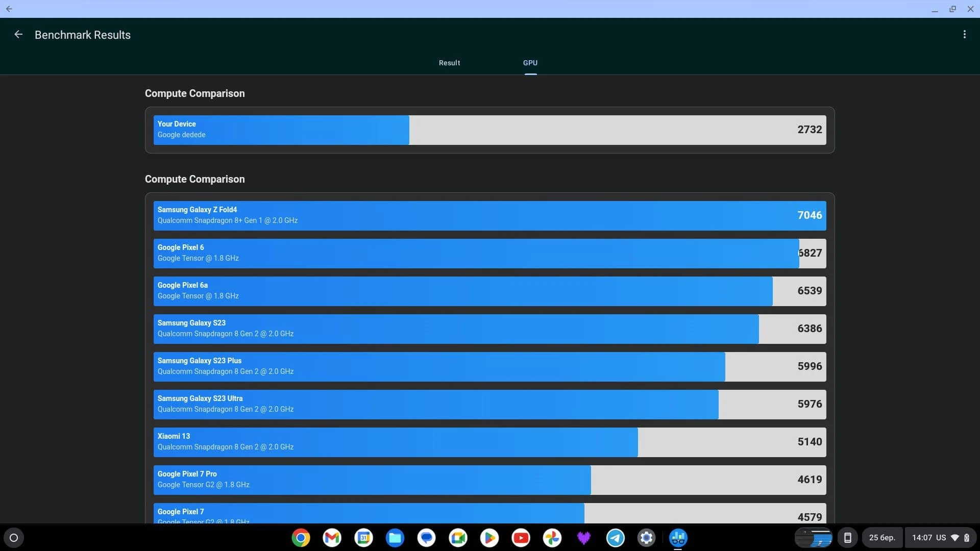
Task: Open Google Meet from the shelf
Action: coord(458,538)
